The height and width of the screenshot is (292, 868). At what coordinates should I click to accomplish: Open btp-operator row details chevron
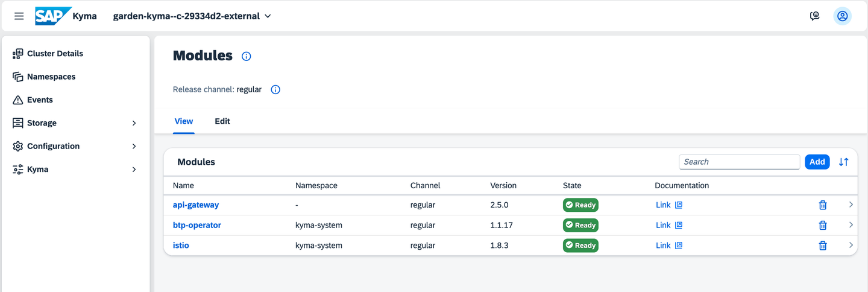[x=851, y=225]
